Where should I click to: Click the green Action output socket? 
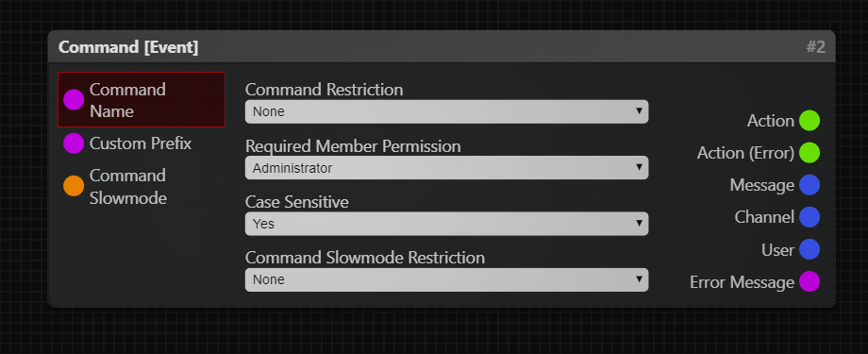point(810,121)
